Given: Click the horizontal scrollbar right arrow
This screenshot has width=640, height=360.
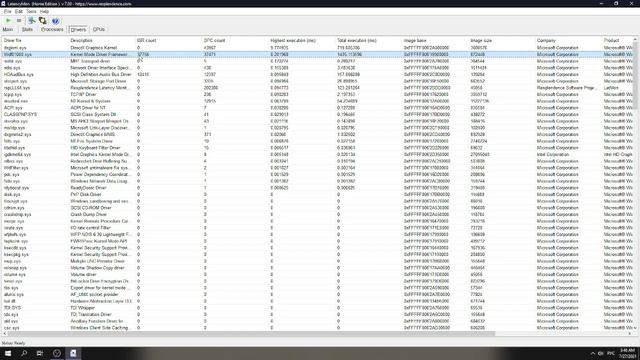Looking at the screenshot, I should coord(630,333).
